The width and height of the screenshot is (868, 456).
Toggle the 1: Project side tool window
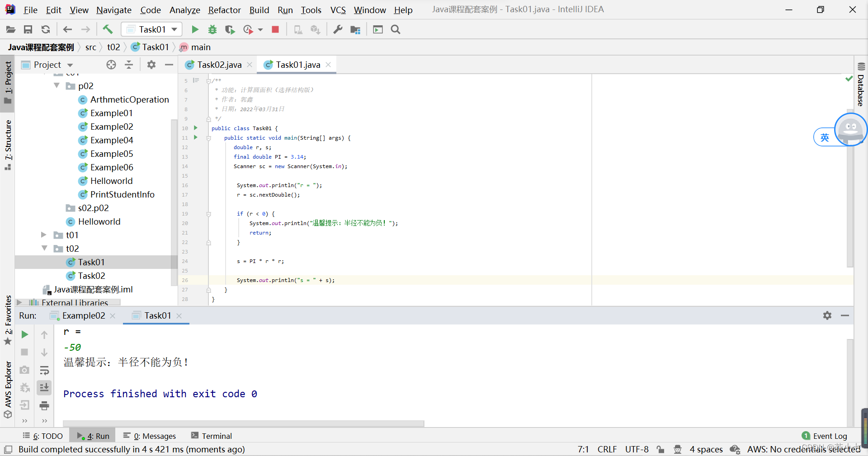pos(8,83)
